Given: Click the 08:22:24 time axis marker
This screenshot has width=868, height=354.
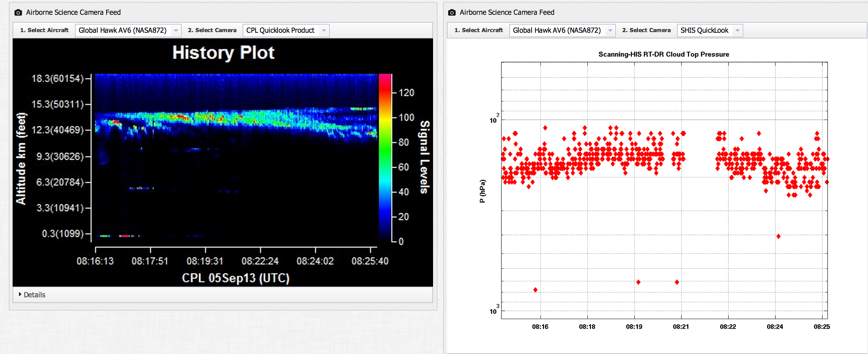Looking at the screenshot, I should tap(260, 261).
